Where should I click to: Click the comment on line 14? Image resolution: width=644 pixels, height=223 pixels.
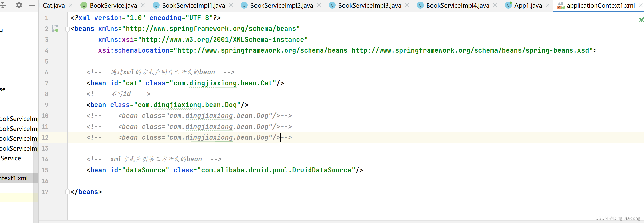pyautogui.click(x=154, y=159)
